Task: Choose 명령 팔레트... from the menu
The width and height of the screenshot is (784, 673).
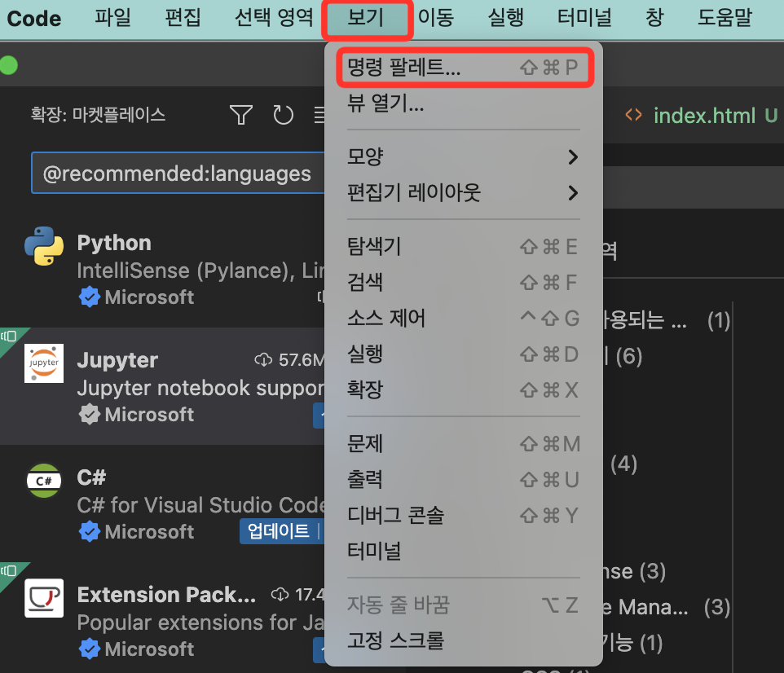Action: [463, 67]
